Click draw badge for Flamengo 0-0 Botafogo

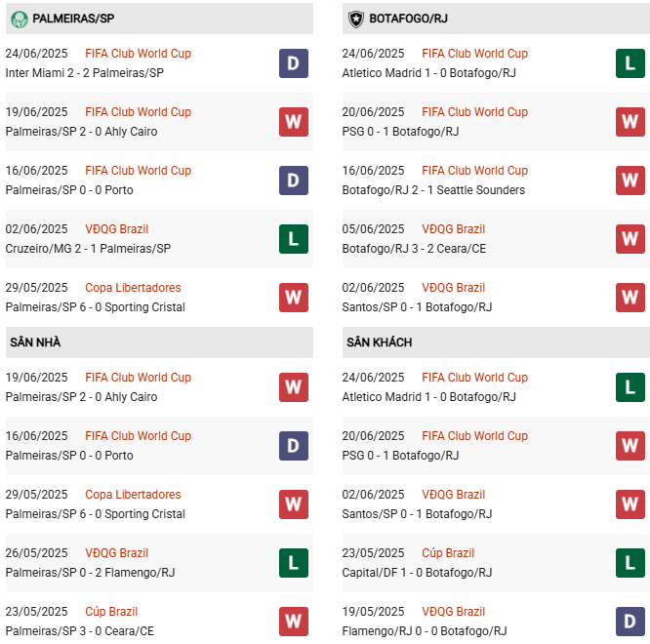630,622
